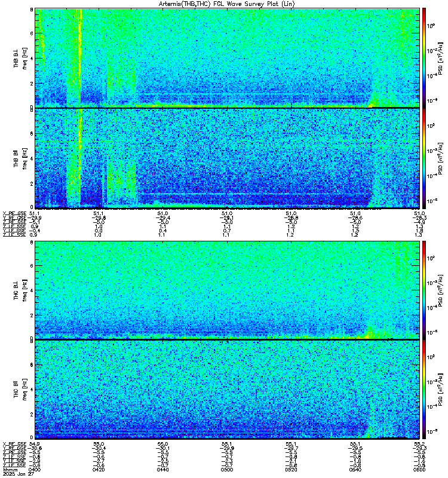Click the '10⁰' tick on the THC B⊥ color bar
The height and width of the screenshot is (478, 448).
tap(431, 258)
